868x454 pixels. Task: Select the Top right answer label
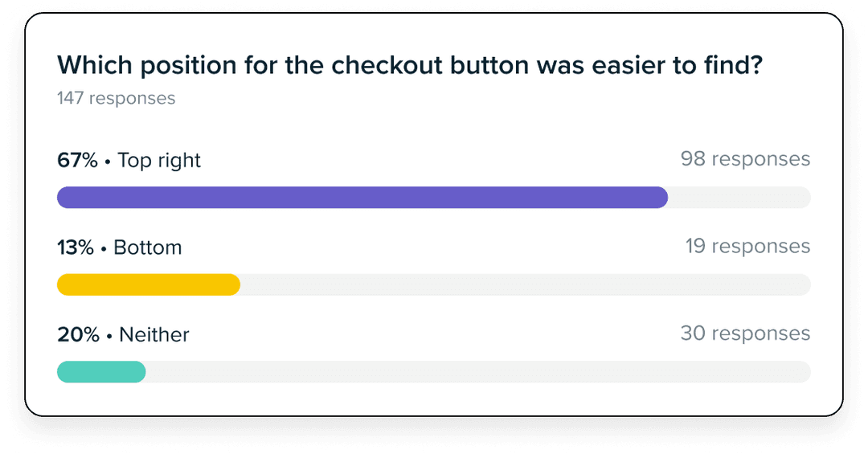click(159, 161)
